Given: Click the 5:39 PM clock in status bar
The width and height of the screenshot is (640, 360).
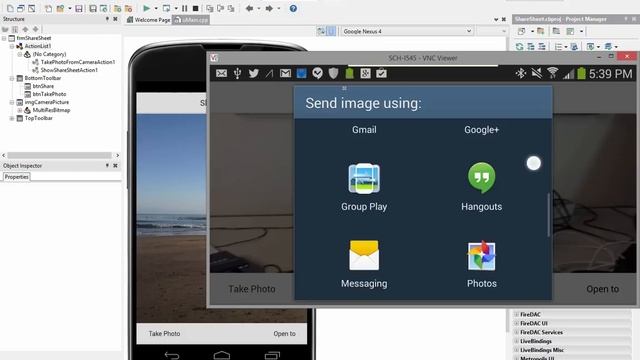Looking at the screenshot, I should click(611, 74).
